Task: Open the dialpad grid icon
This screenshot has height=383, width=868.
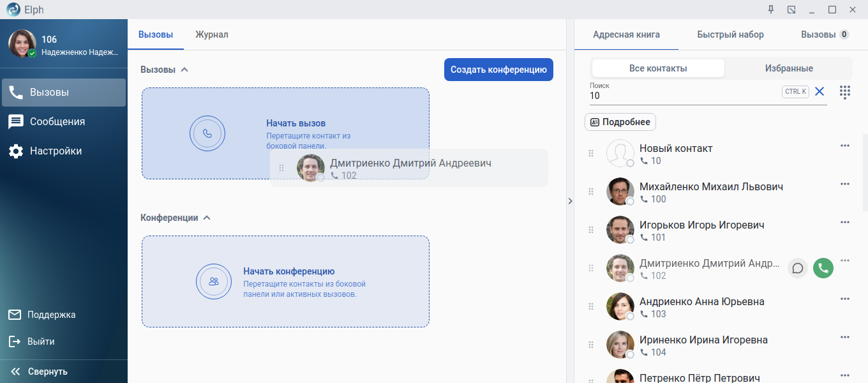Action: click(x=845, y=92)
